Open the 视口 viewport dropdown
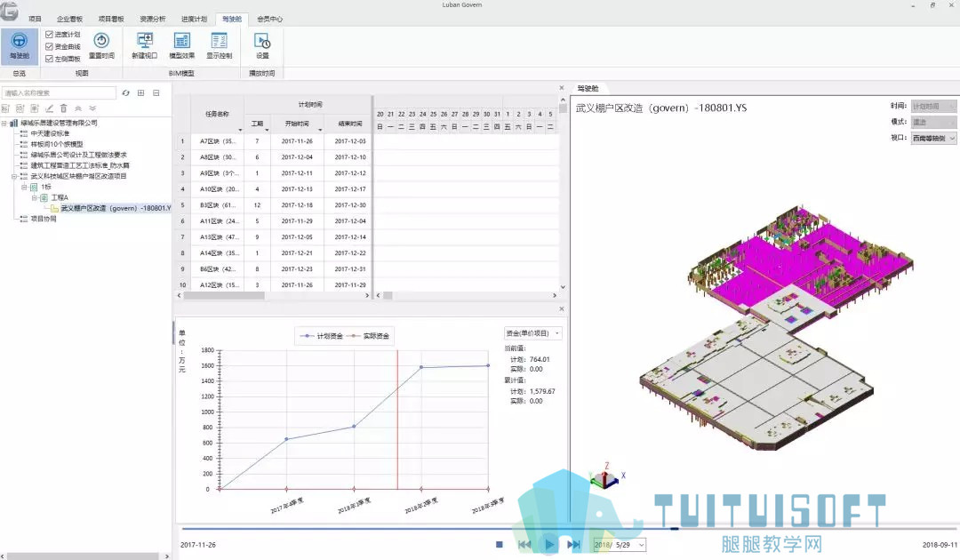The image size is (960, 560). tap(933, 139)
